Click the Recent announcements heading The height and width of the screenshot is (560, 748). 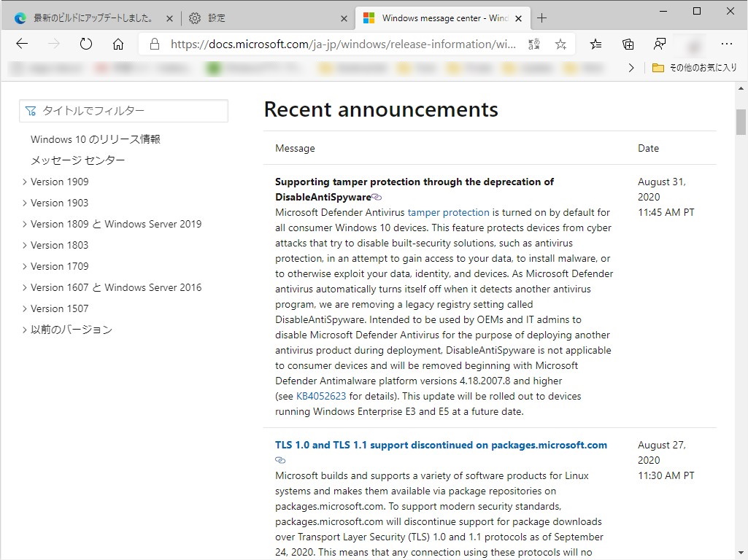coord(381,109)
